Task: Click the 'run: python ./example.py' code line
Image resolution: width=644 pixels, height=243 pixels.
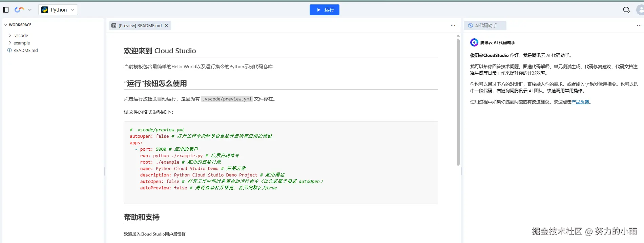Action: (x=190, y=155)
